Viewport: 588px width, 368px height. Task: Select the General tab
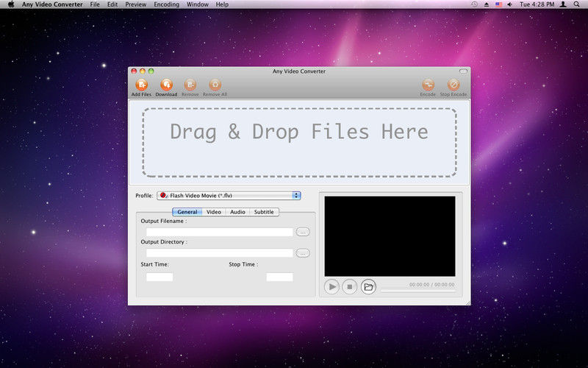187,212
